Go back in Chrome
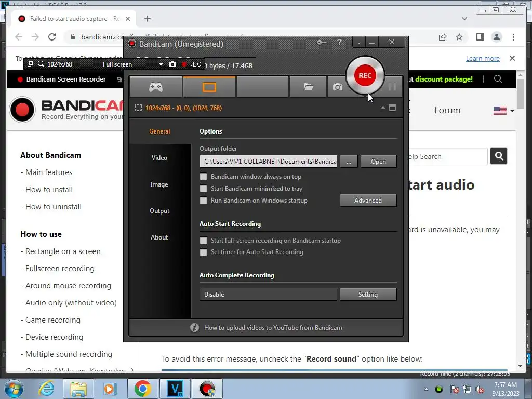532x399 pixels. pos(19,37)
